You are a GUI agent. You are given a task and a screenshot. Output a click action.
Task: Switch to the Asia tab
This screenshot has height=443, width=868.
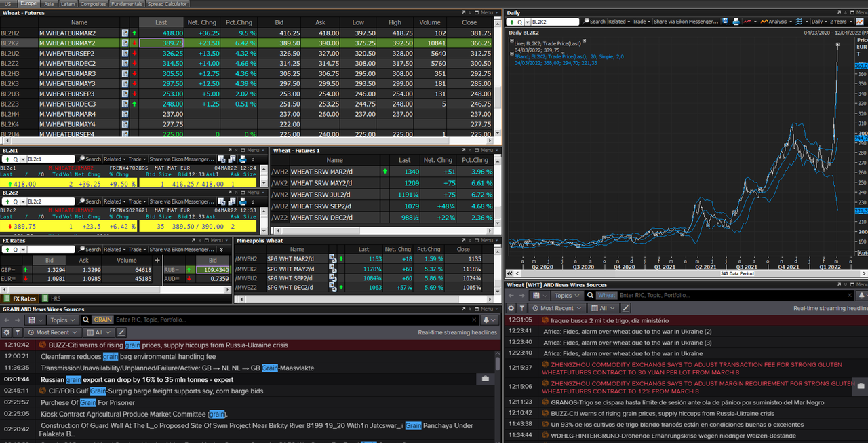click(x=49, y=3)
